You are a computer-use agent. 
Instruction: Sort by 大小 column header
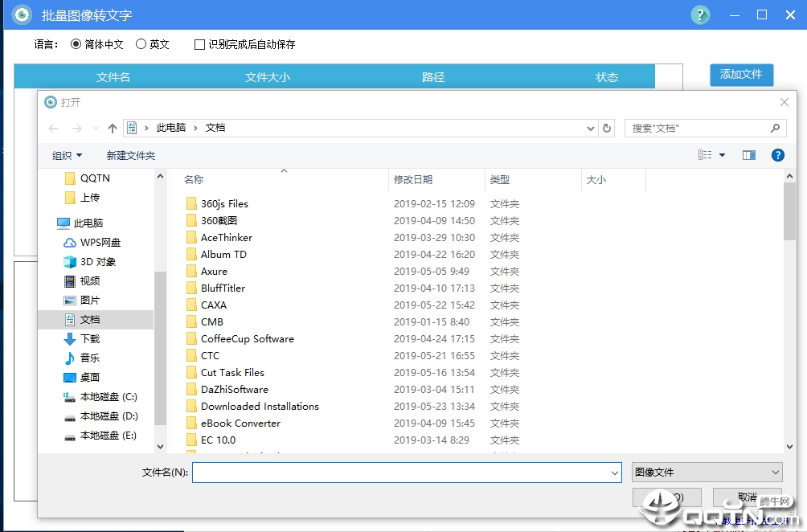click(x=596, y=179)
